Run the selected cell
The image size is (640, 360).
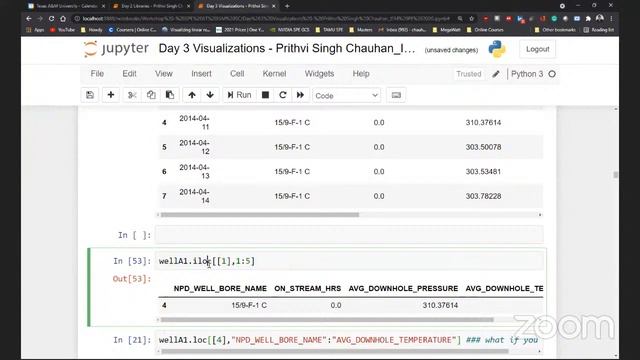click(240, 95)
